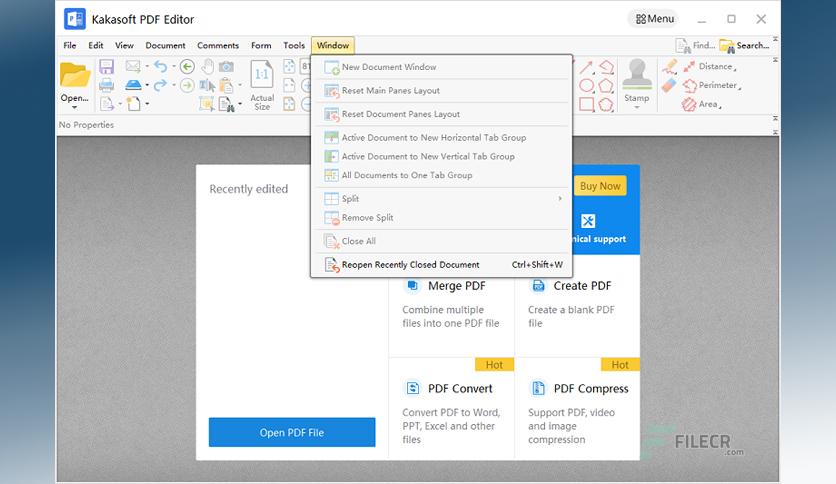
Task: Click the Undo arrow icon
Action: pos(160,67)
